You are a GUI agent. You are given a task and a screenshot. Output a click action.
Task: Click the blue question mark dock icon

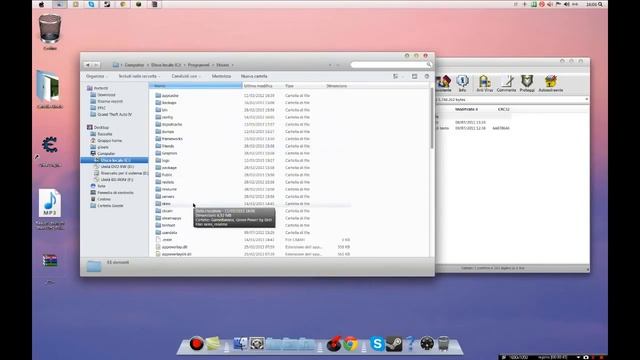[411, 344]
